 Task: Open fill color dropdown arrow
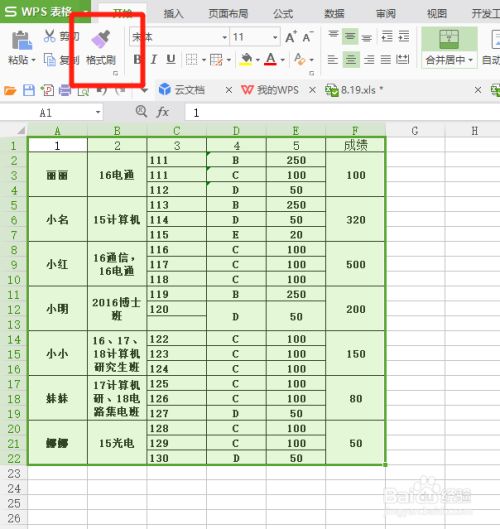tap(258, 60)
